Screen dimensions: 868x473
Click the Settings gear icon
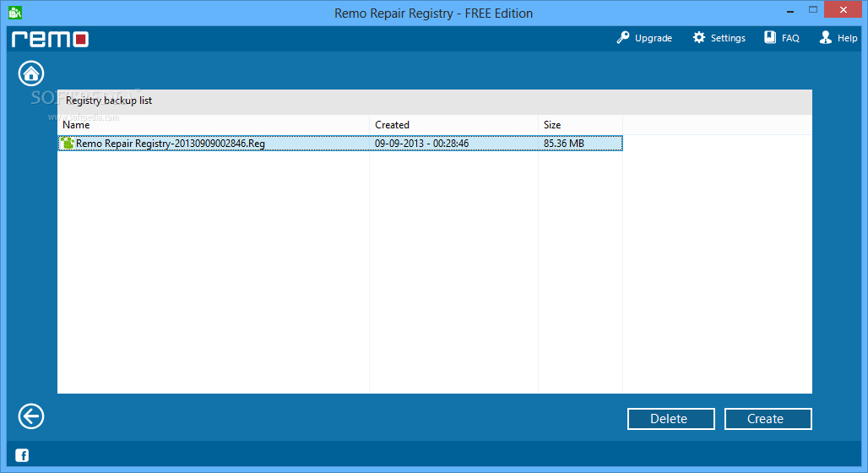(699, 38)
